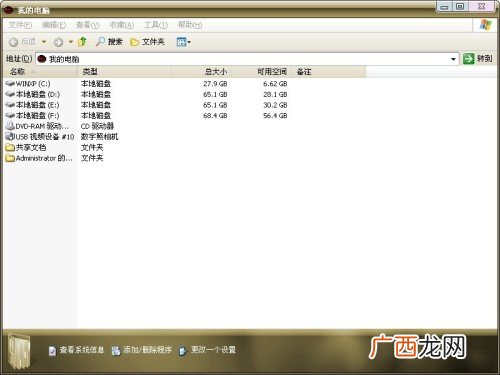Select the 本地磁盘 (D:) drive icon
Screen dimensions: 500x375
10,94
